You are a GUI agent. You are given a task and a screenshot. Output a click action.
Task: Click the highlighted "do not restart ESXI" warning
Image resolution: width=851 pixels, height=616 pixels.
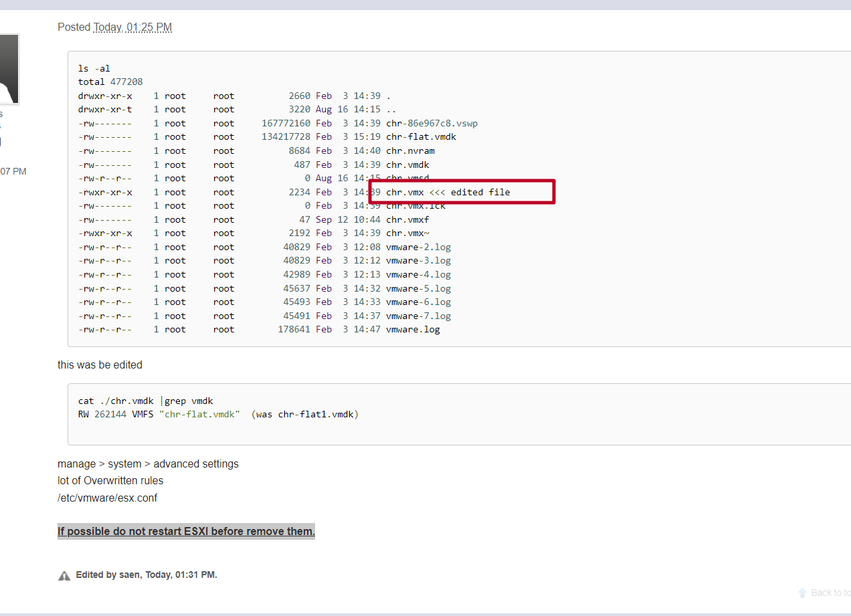point(186,532)
